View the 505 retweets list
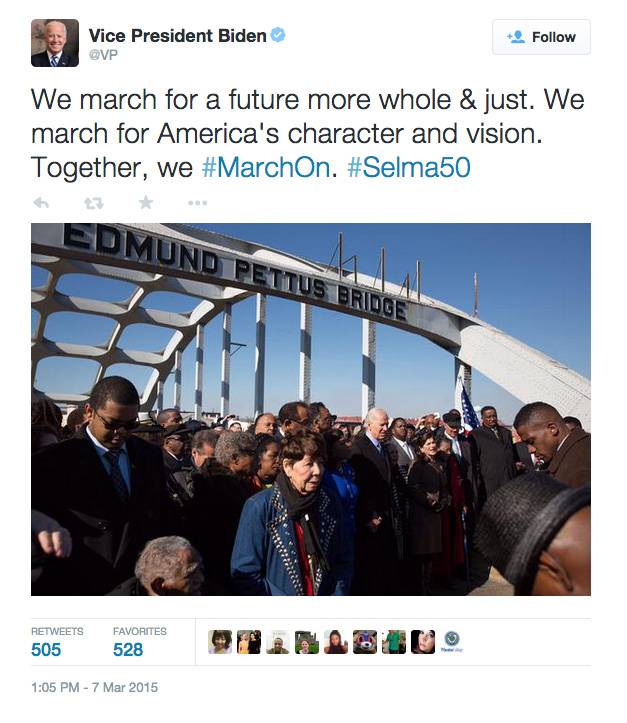627x723 pixels. click(x=57, y=642)
